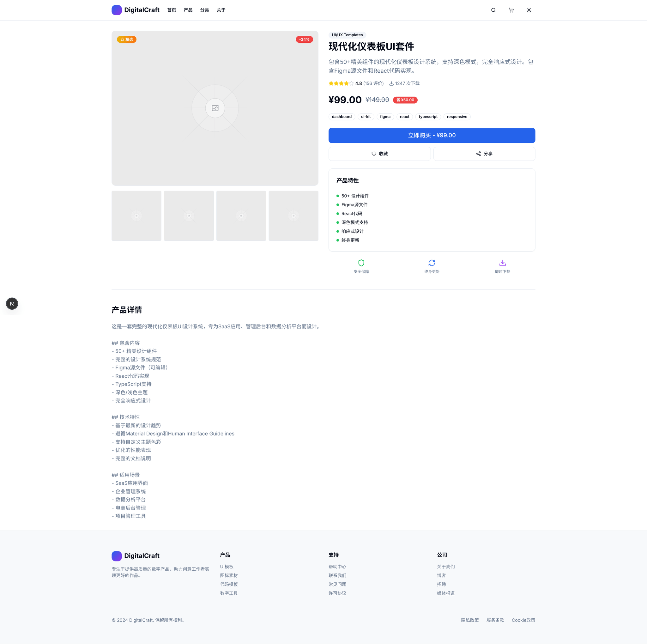Open 帮助中心 footer link
This screenshot has width=647, height=644.
pos(337,567)
